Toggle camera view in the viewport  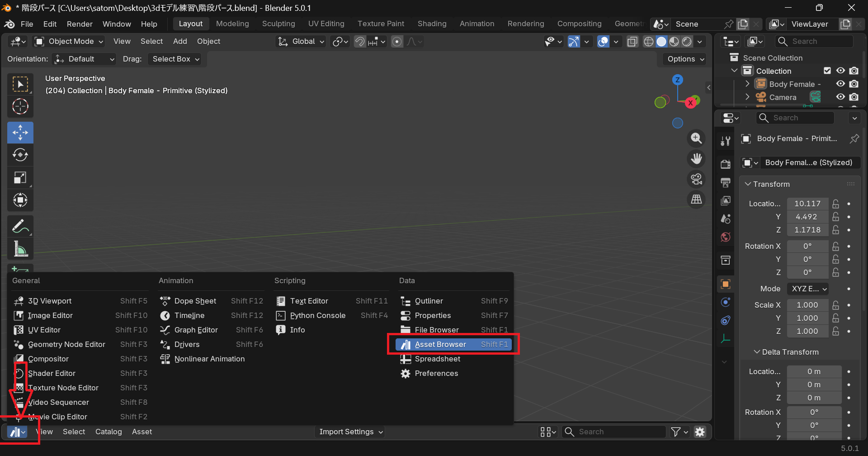tap(696, 179)
